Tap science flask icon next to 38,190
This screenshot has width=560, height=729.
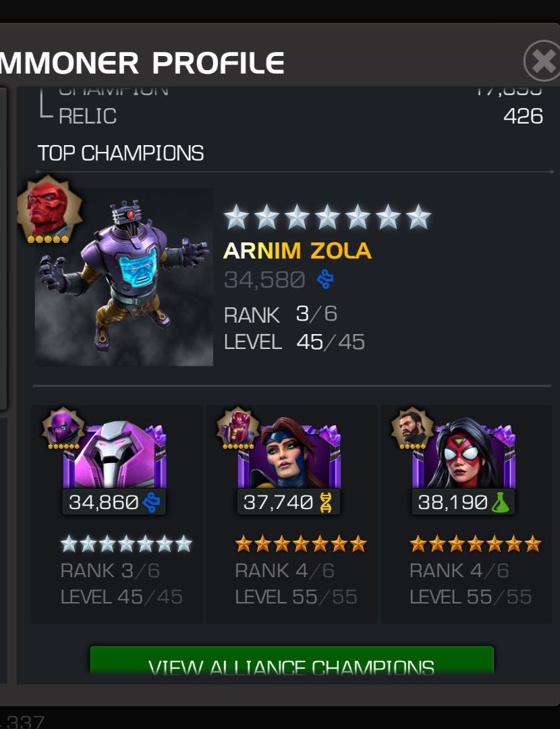pos(501,502)
